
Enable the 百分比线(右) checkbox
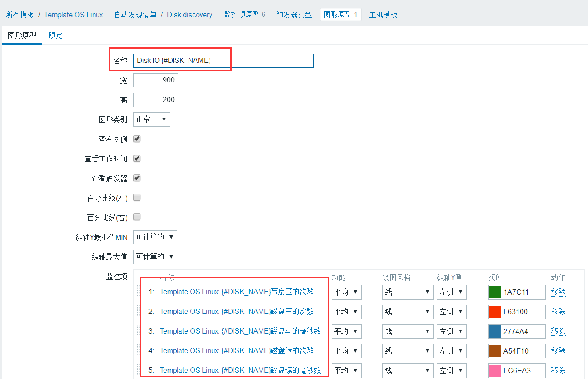pyautogui.click(x=137, y=217)
